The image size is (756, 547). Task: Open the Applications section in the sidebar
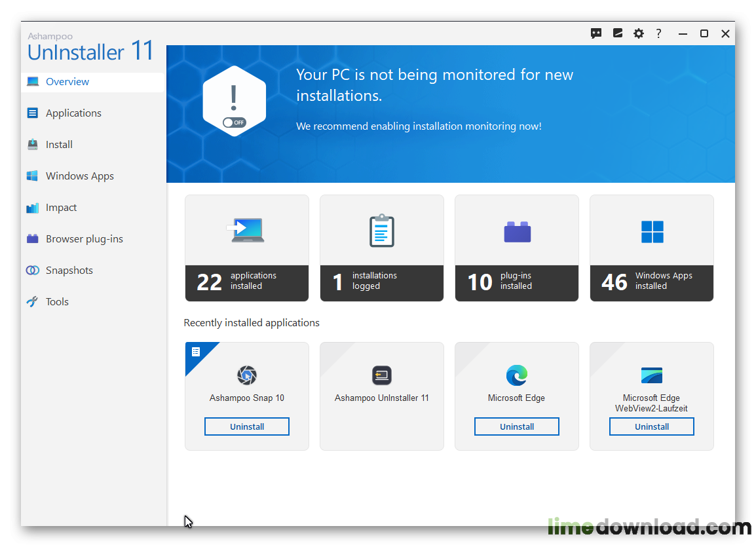point(73,113)
